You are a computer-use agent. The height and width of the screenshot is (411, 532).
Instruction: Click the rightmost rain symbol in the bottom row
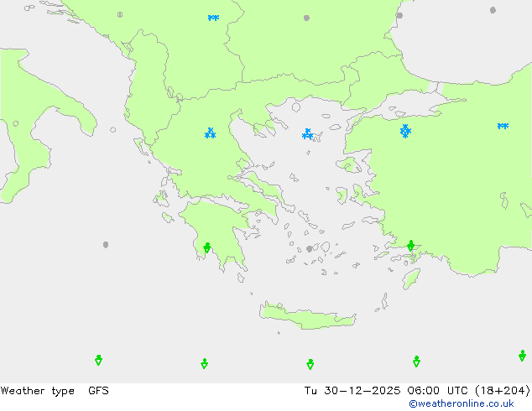522,356
